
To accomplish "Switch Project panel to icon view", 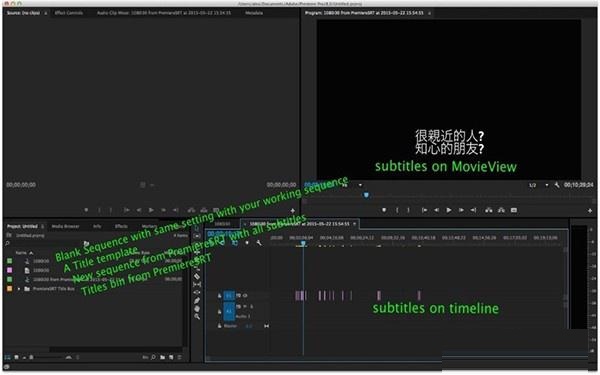I will (16, 357).
